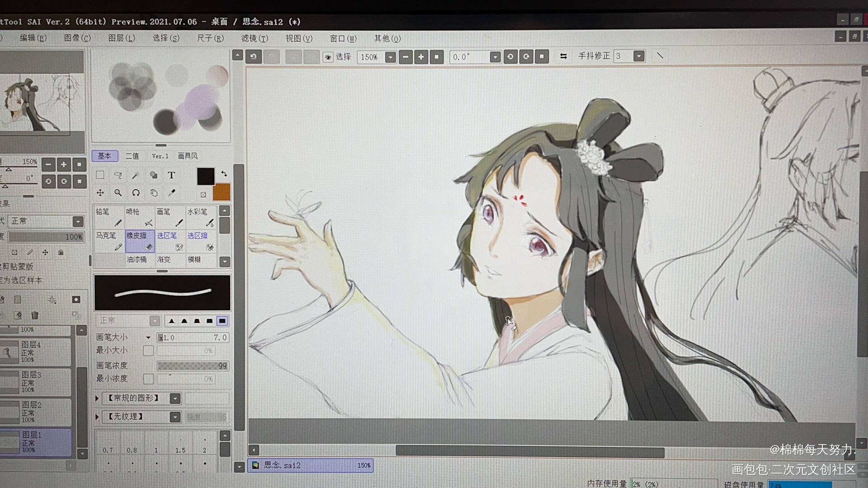This screenshot has height=488, width=868.
Task: Select the Text tool
Action: point(171,175)
